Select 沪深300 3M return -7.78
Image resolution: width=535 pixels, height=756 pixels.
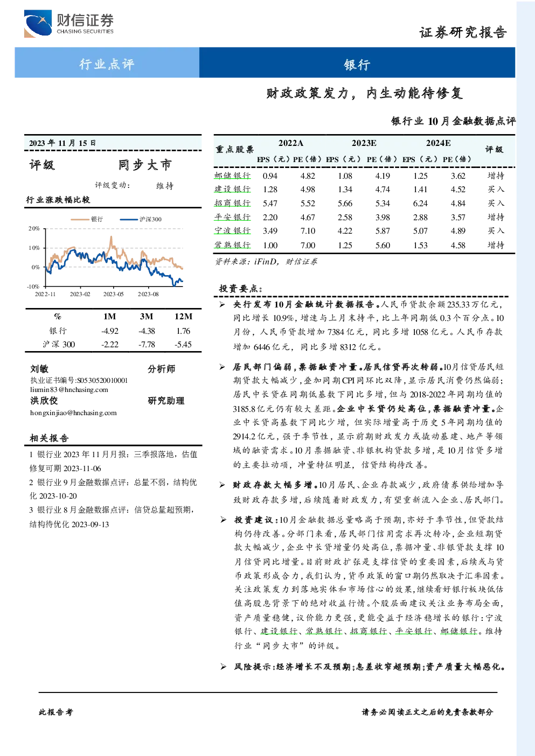[147, 345]
